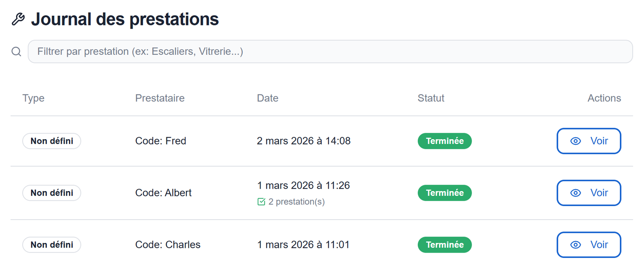
Task: Click the Type column header
Action: coord(33,98)
